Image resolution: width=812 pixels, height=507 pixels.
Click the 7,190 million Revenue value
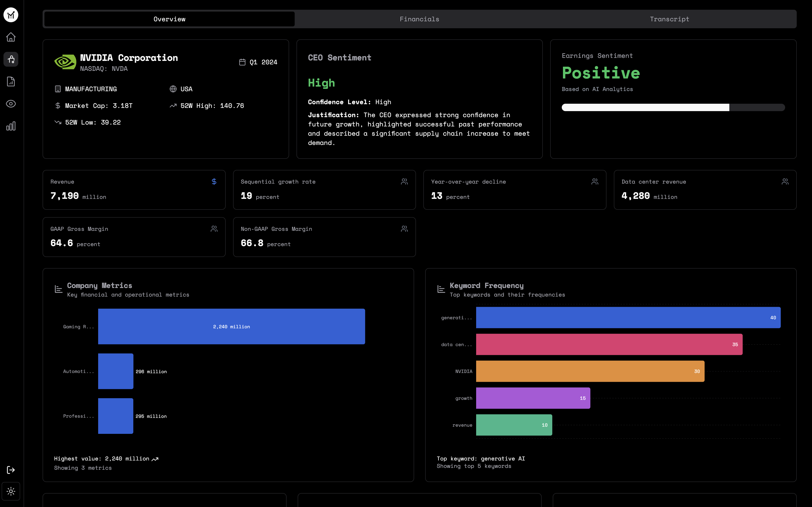tap(78, 196)
